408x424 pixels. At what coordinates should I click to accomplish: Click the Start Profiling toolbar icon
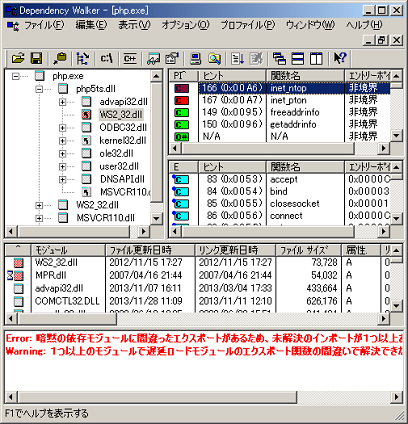pos(237,59)
